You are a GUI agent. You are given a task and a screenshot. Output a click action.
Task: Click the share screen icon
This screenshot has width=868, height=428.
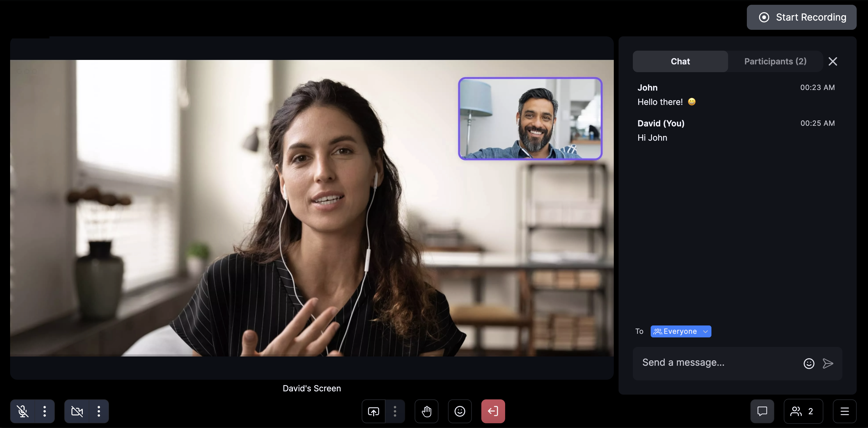(373, 411)
